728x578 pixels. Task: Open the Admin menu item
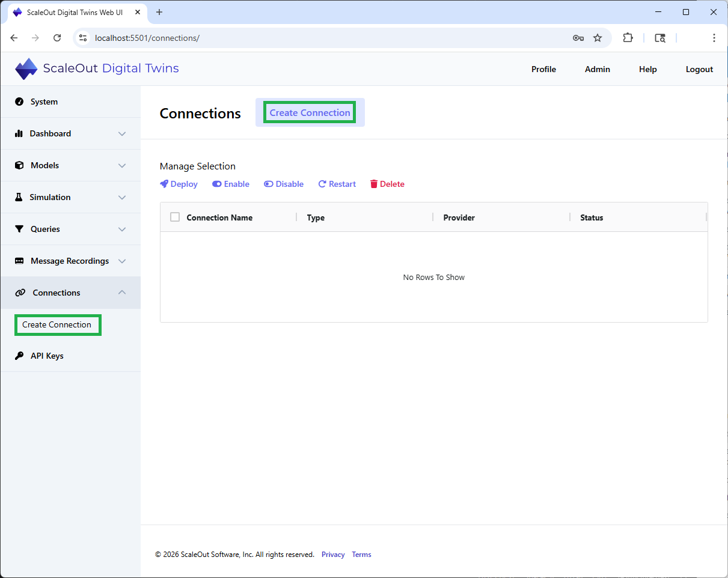point(598,69)
